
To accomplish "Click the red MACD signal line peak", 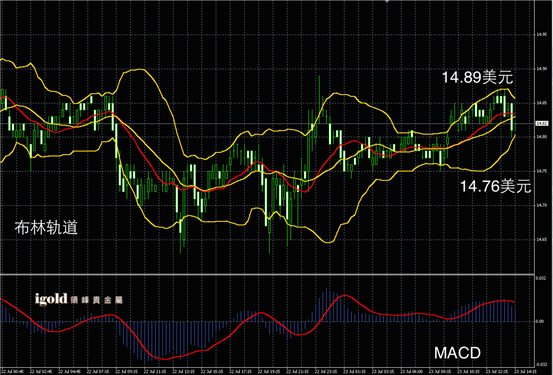I will pos(344,296).
